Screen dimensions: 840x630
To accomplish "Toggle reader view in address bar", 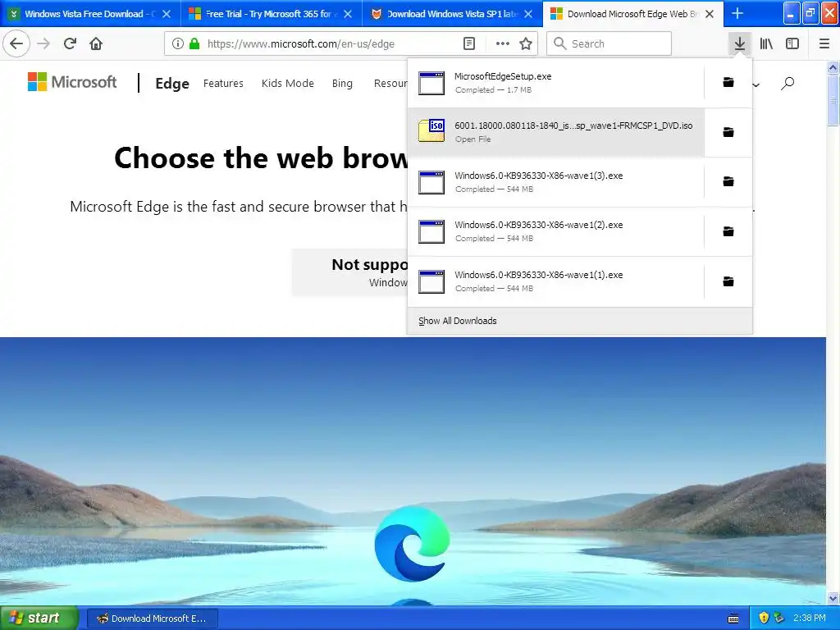I will (x=469, y=44).
